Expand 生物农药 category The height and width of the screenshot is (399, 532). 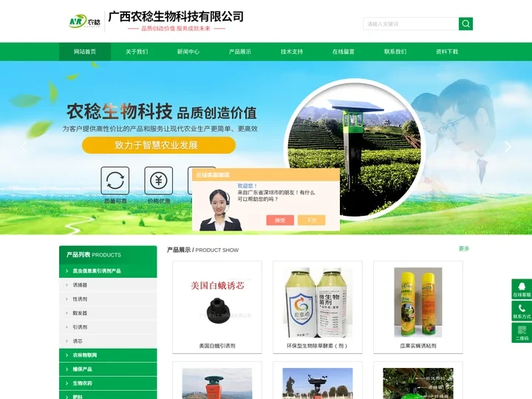108,383
